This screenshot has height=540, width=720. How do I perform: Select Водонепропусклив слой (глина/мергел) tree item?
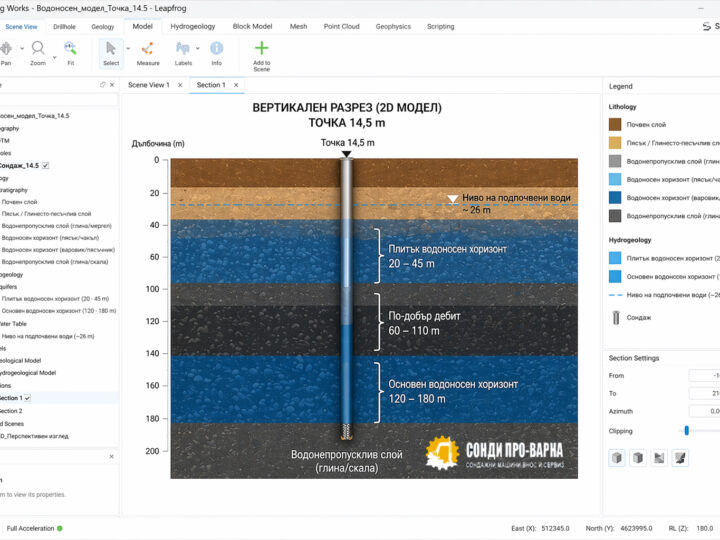point(56,225)
